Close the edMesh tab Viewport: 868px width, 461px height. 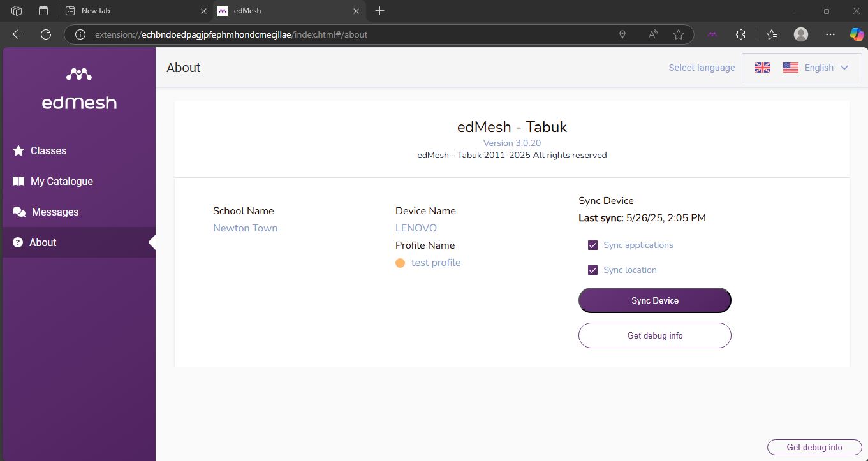click(357, 11)
